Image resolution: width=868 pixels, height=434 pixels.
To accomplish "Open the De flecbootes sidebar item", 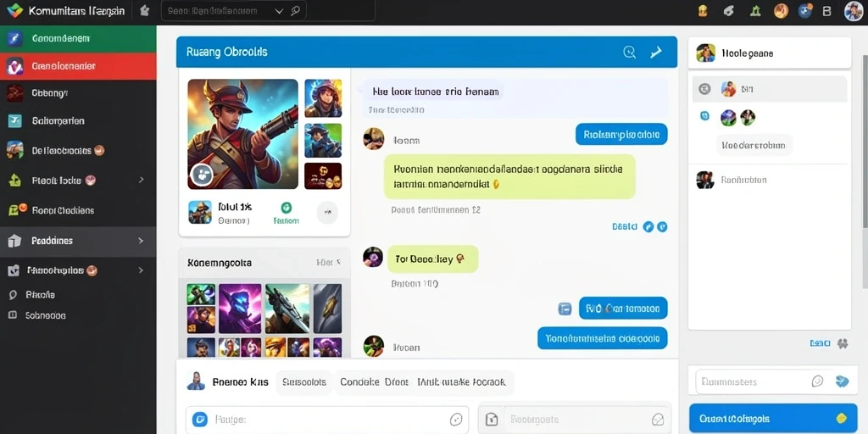I will click(78, 150).
